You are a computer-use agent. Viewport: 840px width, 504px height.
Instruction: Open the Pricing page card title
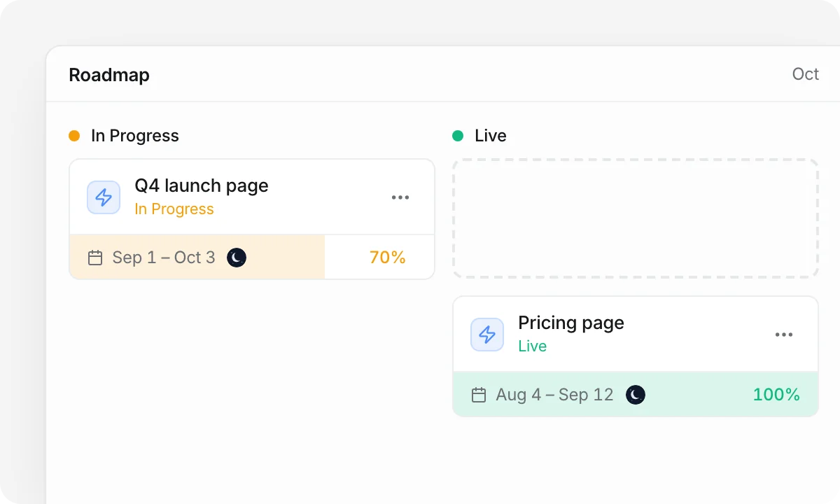pos(571,323)
